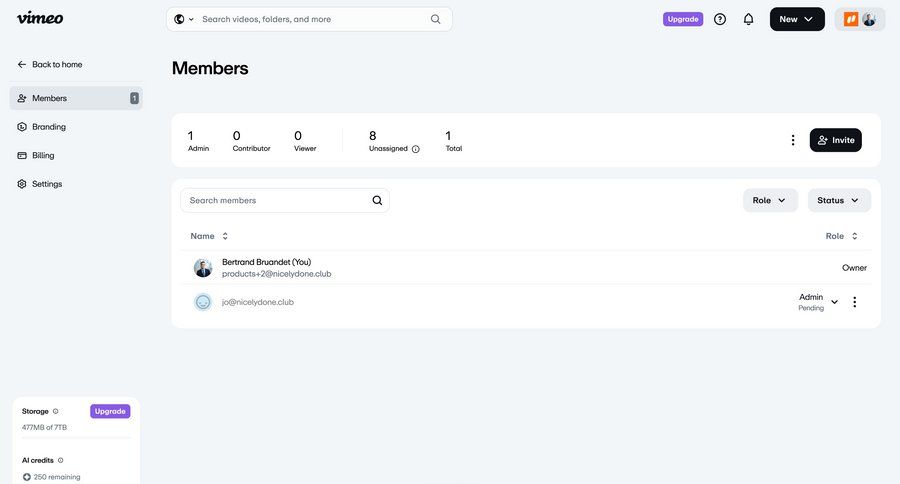Expand the Role filter dropdown

[770, 200]
